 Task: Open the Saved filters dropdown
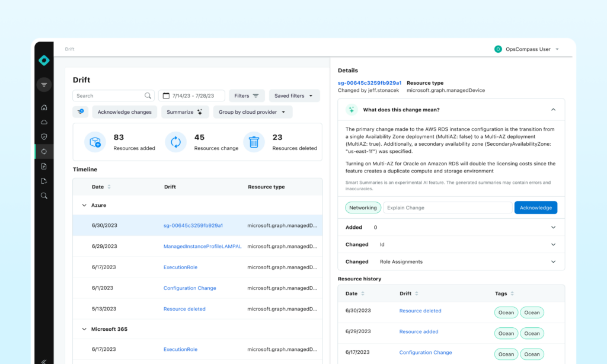pyautogui.click(x=294, y=95)
